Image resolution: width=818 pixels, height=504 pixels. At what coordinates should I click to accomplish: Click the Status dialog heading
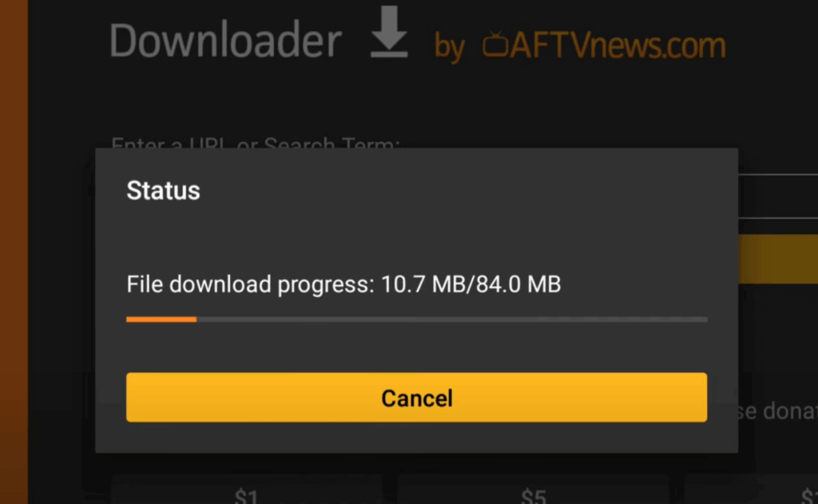163,190
